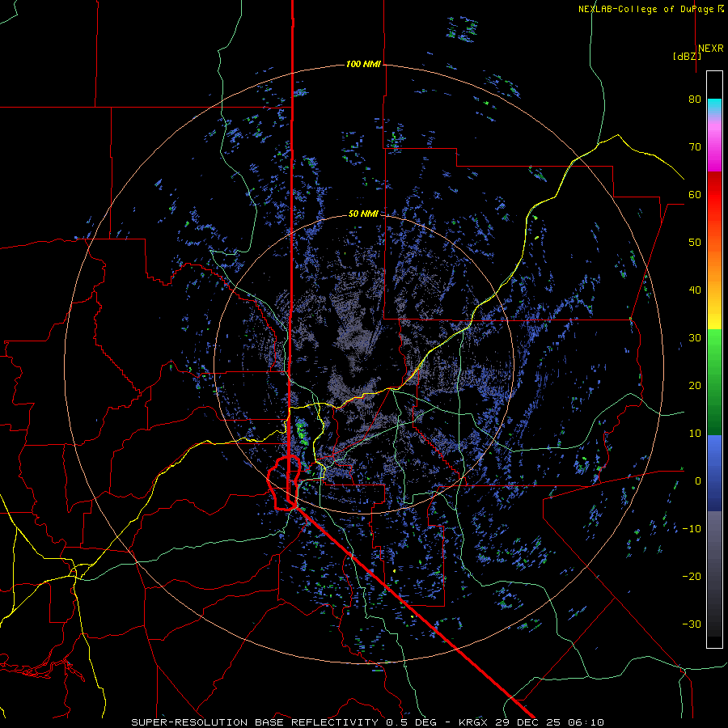Click the -10 dBZ value on the scale

tap(692, 529)
